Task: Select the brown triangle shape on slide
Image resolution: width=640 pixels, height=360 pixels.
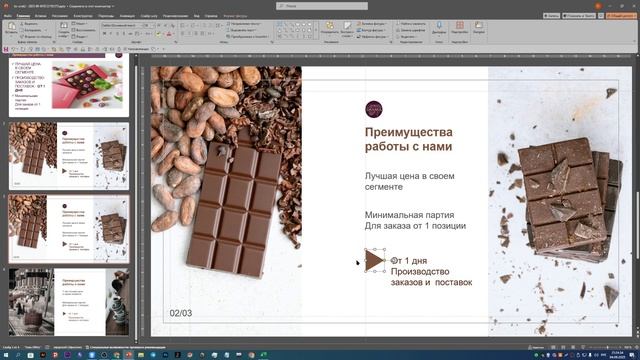Action: 374,260
